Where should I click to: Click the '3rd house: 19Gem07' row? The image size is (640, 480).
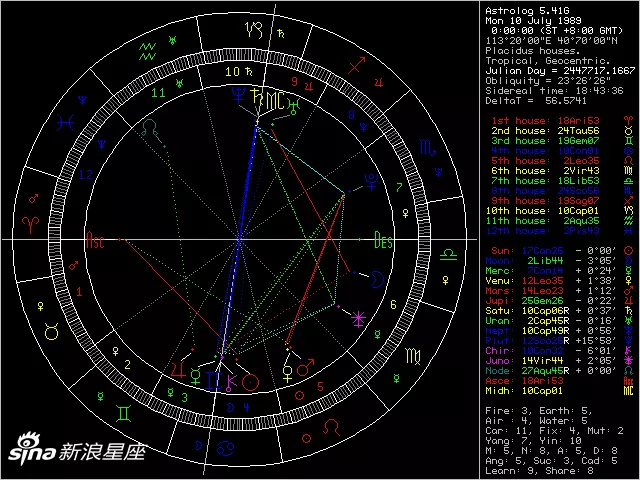tap(562, 141)
